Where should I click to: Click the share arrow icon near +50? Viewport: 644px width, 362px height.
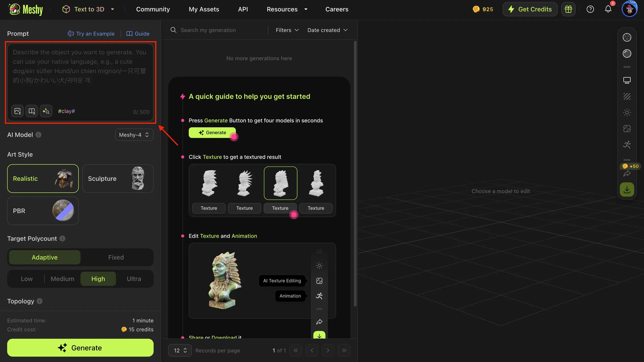[x=627, y=173]
